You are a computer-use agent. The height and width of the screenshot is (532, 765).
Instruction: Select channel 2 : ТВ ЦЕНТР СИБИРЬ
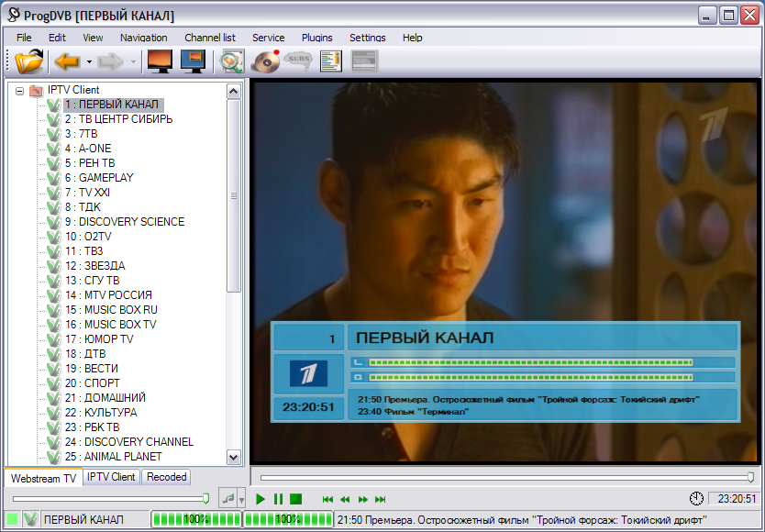[118, 119]
